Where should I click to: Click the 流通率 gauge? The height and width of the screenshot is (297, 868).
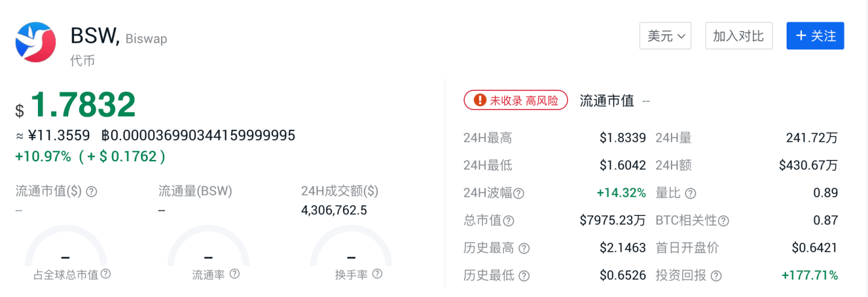click(209, 247)
